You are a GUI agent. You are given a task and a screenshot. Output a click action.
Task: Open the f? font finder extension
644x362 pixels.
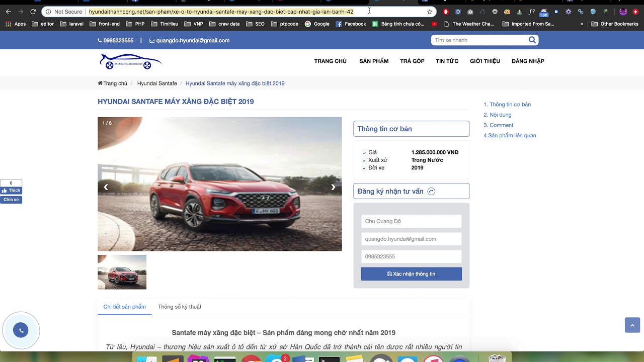[531, 12]
